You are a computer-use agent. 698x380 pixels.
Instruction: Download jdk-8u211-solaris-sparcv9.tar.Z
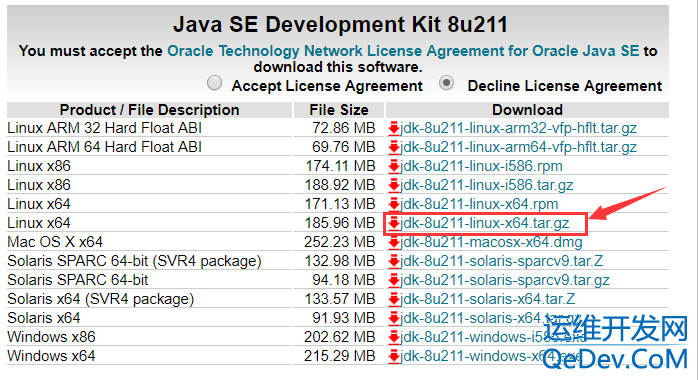coord(502,261)
